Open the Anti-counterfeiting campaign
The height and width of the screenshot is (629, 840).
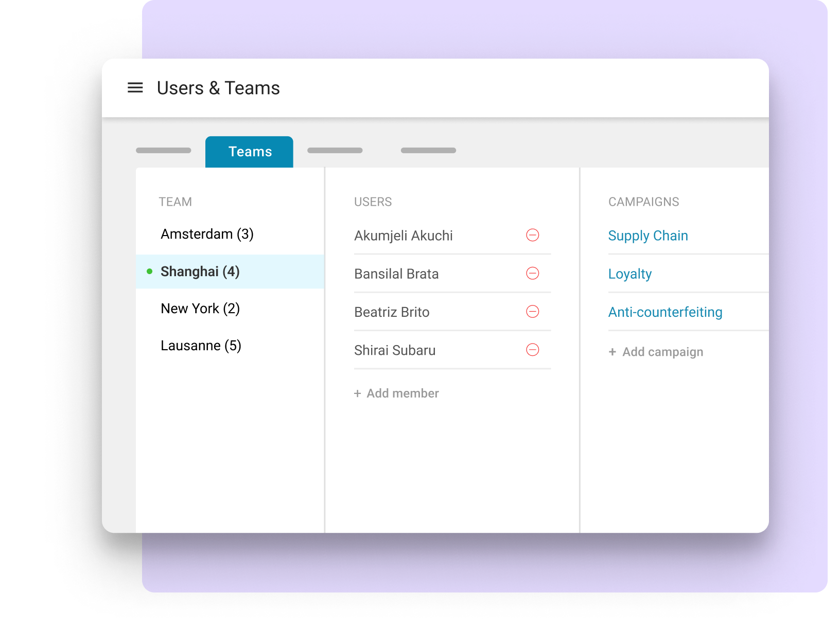(665, 312)
